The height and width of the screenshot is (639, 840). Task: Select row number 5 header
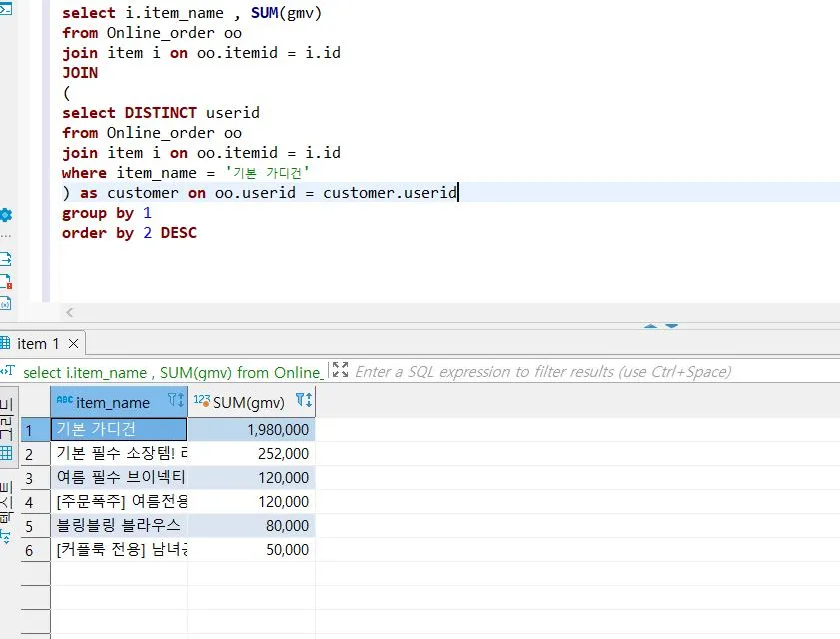[35, 526]
